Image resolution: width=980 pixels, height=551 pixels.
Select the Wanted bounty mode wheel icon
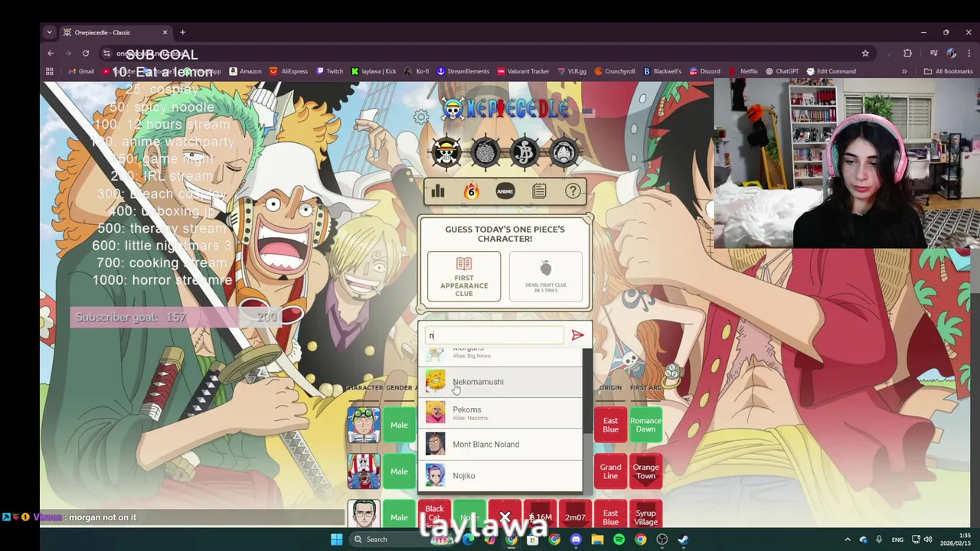[x=524, y=152]
